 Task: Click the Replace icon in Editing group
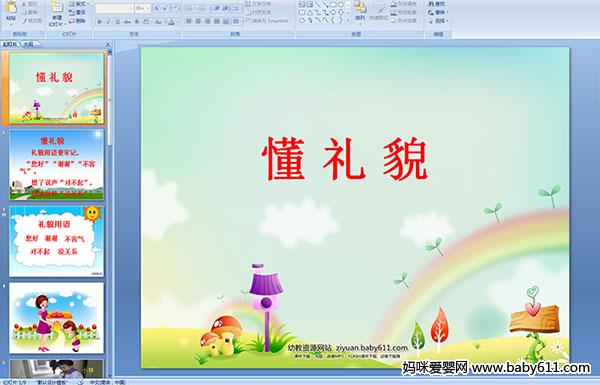(x=437, y=12)
